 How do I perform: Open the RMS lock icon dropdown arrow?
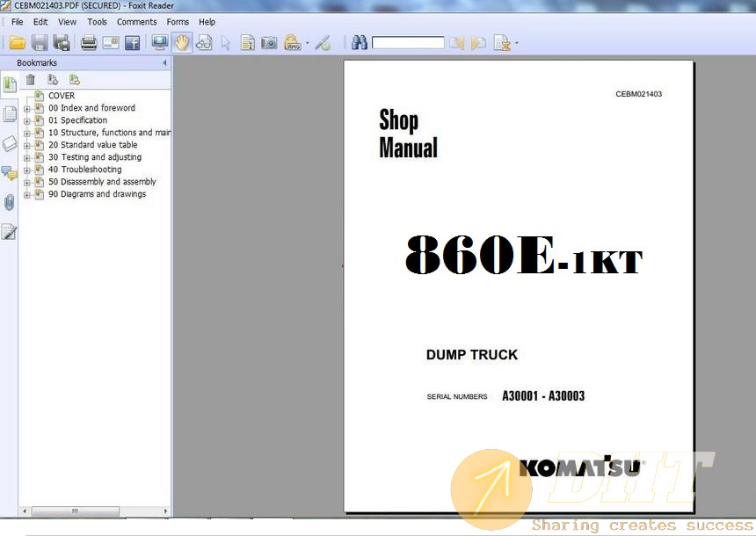(x=307, y=43)
